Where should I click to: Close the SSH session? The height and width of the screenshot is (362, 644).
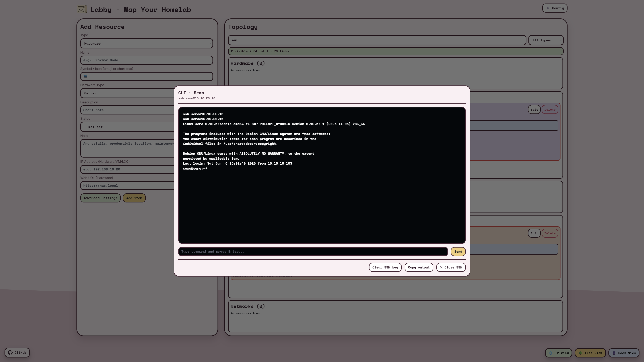point(451,267)
